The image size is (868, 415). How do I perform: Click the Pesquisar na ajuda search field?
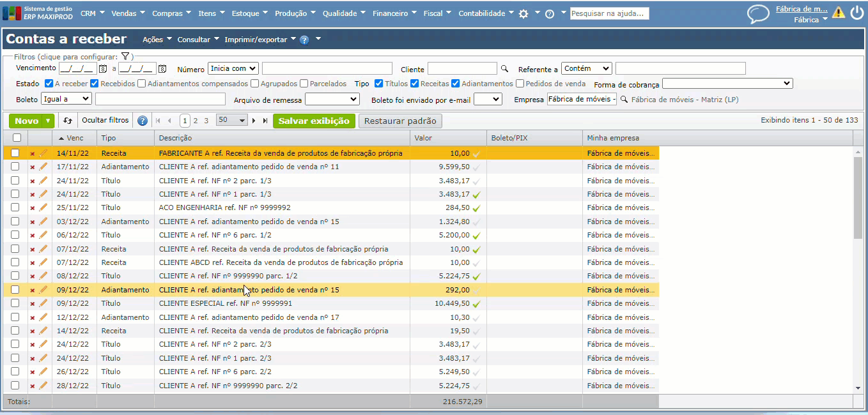[x=610, y=13]
